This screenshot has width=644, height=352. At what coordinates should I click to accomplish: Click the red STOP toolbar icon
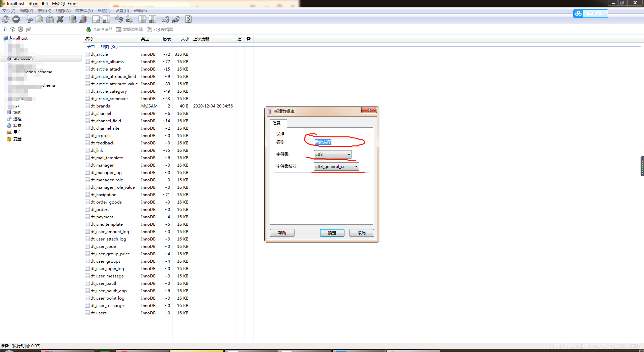16,19
